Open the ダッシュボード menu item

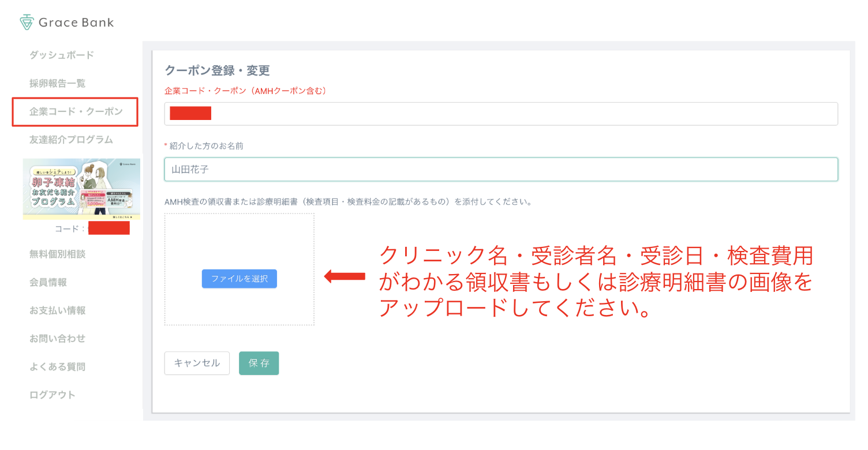(62, 55)
